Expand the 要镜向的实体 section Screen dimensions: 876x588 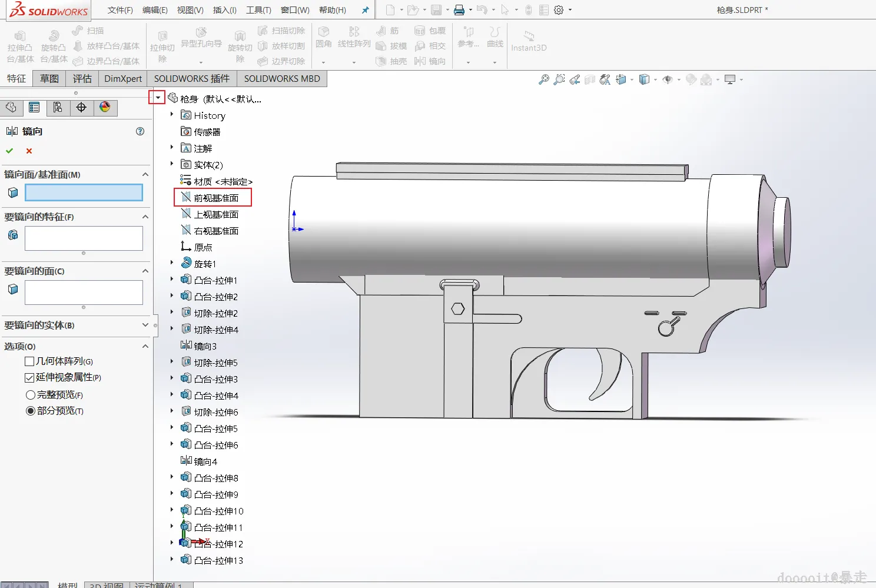coord(145,325)
